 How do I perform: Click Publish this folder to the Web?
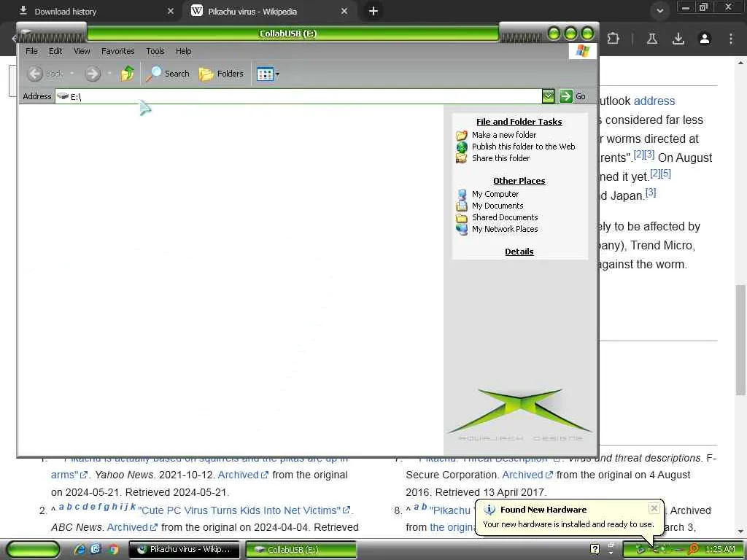click(x=523, y=147)
